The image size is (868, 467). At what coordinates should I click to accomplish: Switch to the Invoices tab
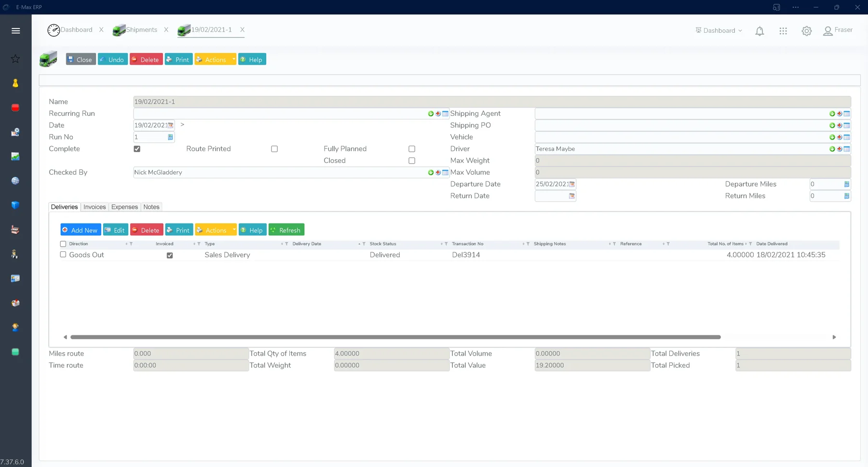click(95, 207)
